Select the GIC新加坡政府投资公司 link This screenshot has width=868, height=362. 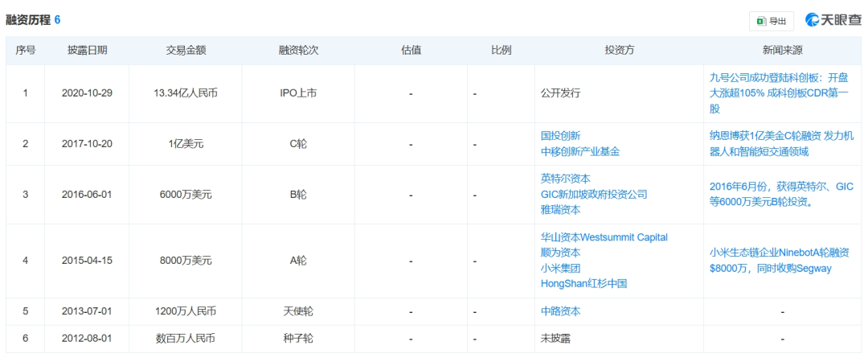coord(593,194)
